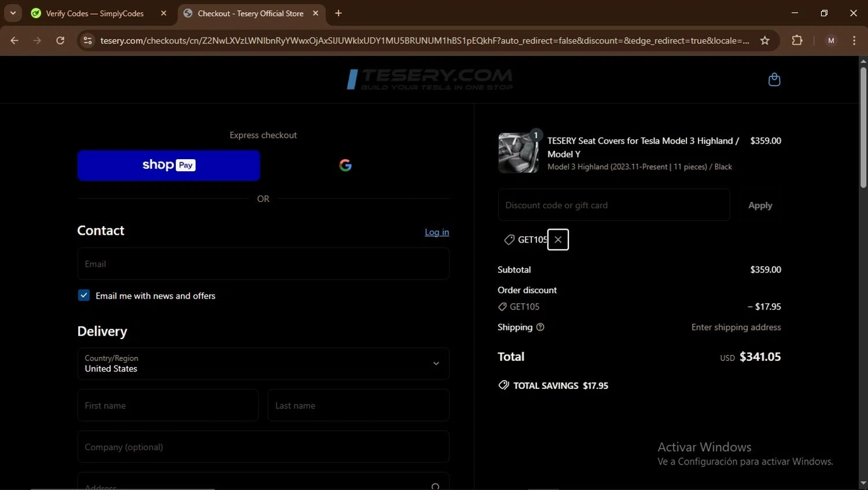Click the seat covers product thumbnail

coord(518,153)
